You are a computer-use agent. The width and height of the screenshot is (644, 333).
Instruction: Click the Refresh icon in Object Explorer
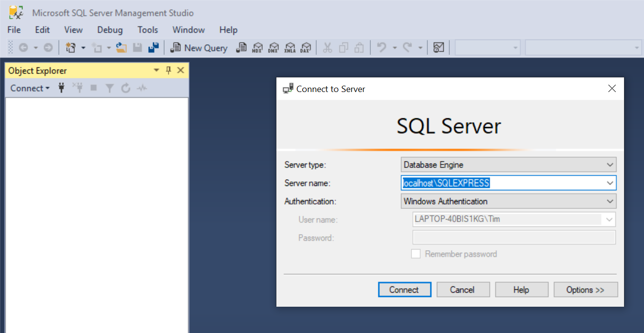[126, 88]
